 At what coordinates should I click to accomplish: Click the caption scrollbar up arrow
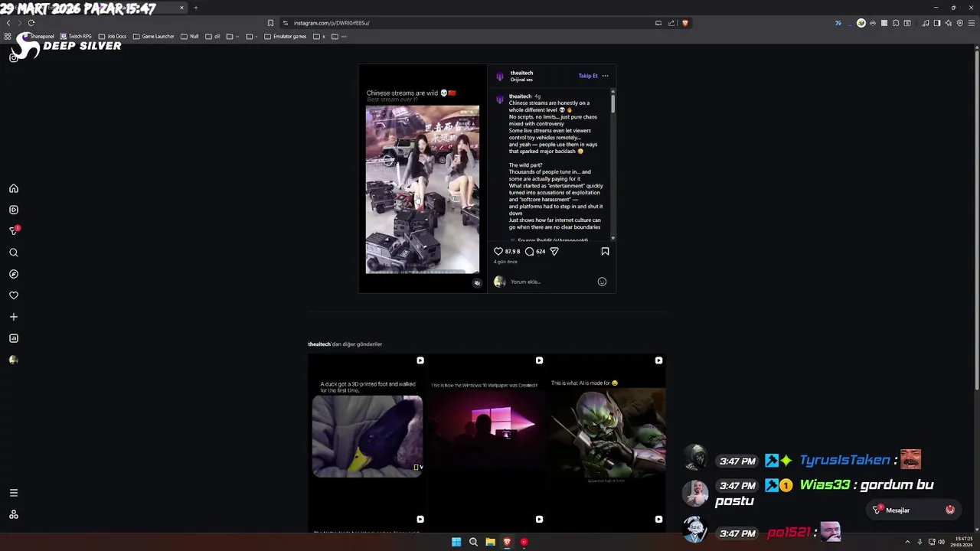[x=612, y=90]
